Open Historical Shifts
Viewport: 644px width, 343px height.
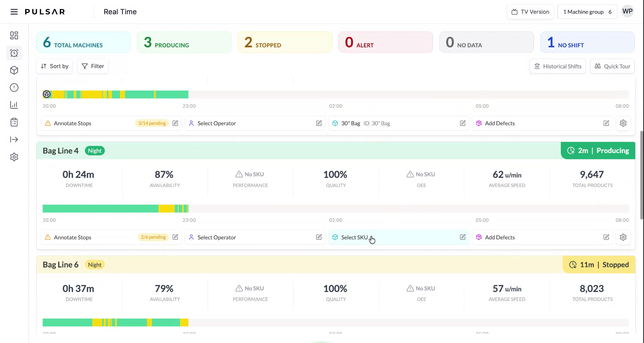click(x=557, y=66)
